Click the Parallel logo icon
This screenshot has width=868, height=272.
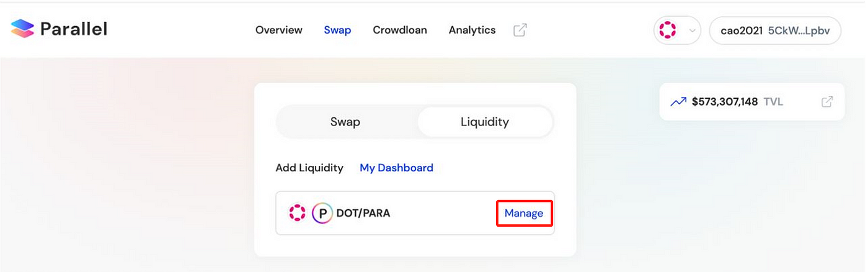click(x=22, y=29)
